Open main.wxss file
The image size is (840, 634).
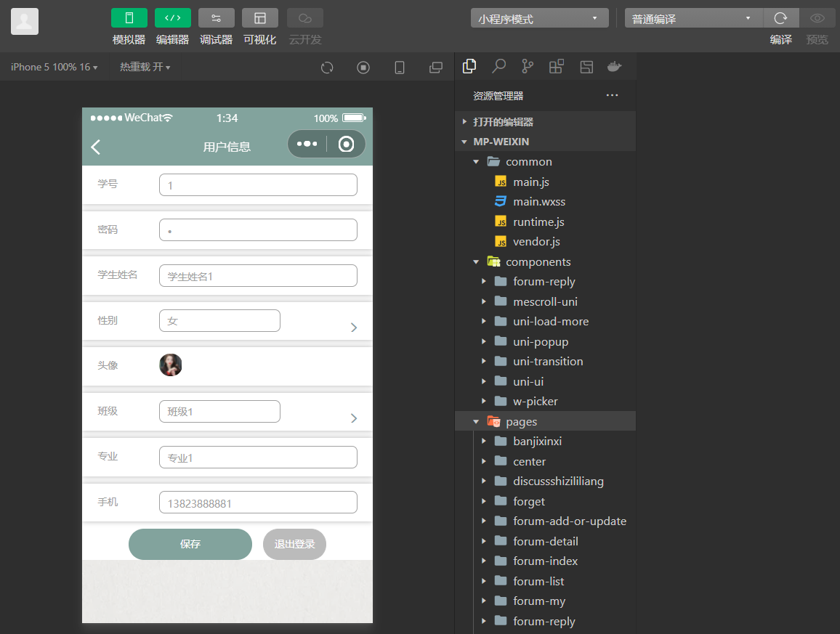(x=546, y=202)
